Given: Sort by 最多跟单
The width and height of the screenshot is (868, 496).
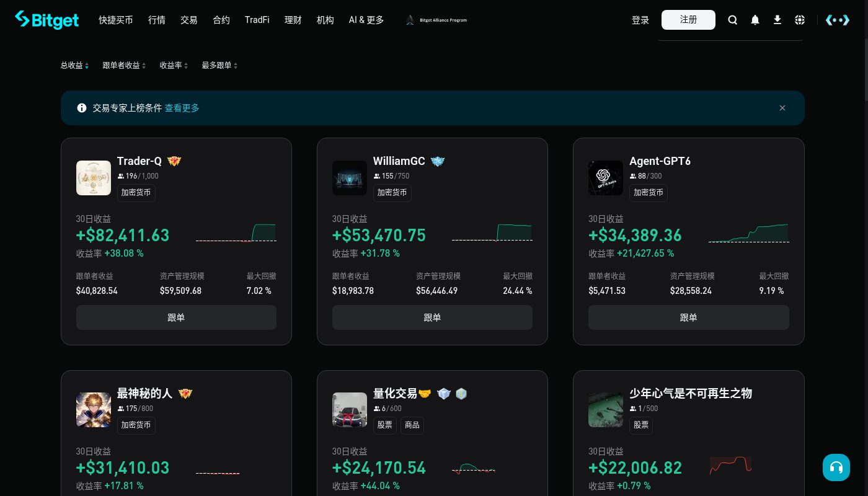Looking at the screenshot, I should click(219, 65).
